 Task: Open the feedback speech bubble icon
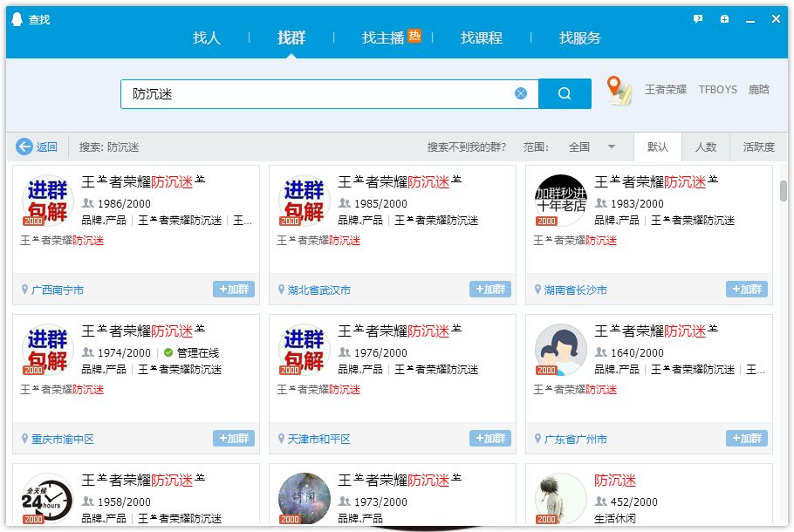(698, 18)
